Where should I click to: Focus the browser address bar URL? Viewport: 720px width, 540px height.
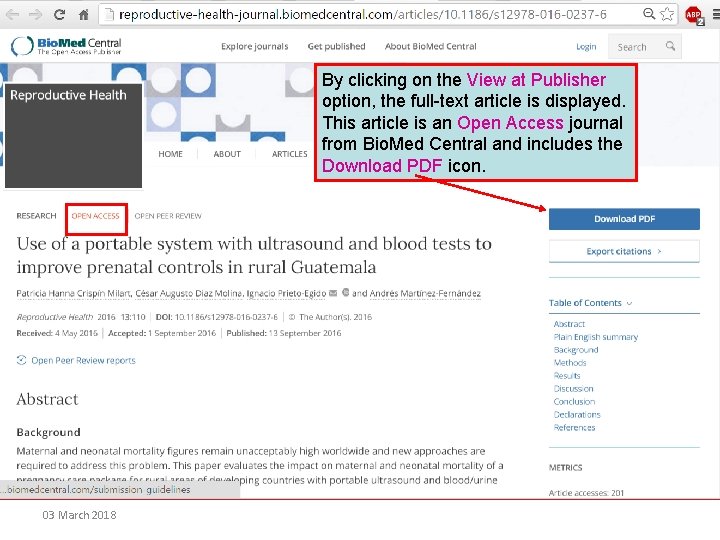[363, 15]
